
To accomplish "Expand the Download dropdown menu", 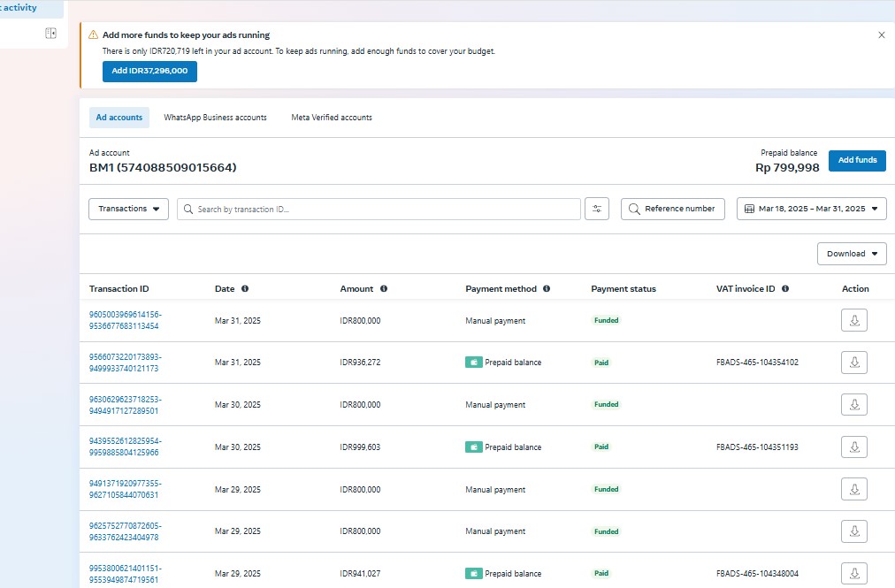I will click(852, 254).
